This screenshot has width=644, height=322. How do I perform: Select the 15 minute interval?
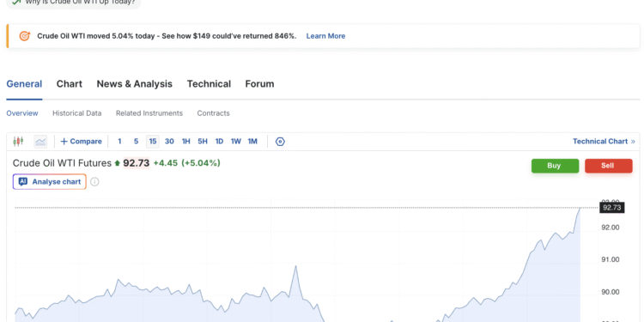pyautogui.click(x=153, y=142)
